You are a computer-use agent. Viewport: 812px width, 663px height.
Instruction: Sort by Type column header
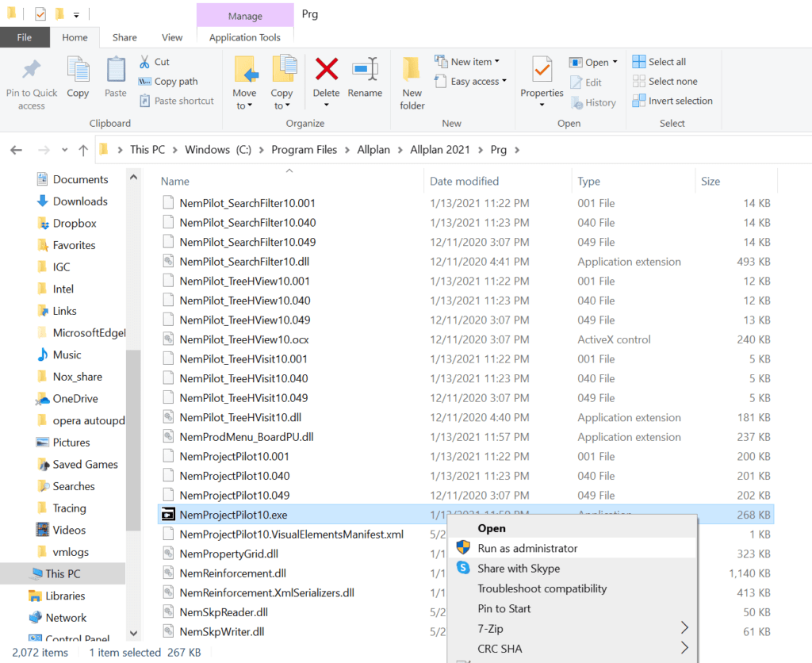click(589, 182)
